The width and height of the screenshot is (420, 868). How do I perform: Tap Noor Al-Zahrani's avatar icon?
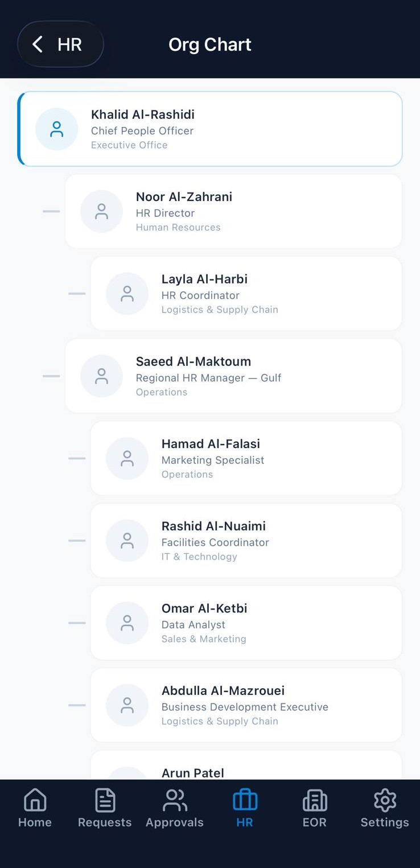[x=101, y=212]
